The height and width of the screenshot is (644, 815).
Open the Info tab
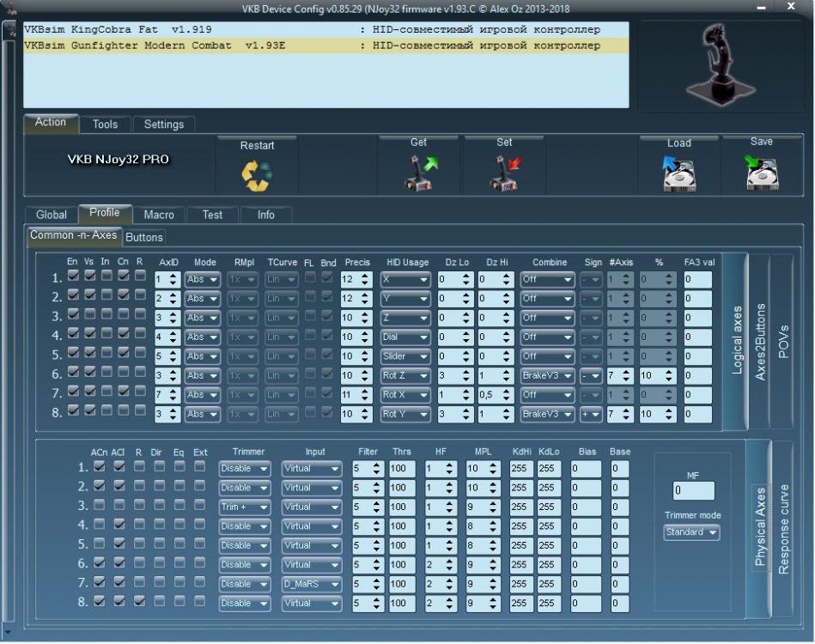point(266,215)
